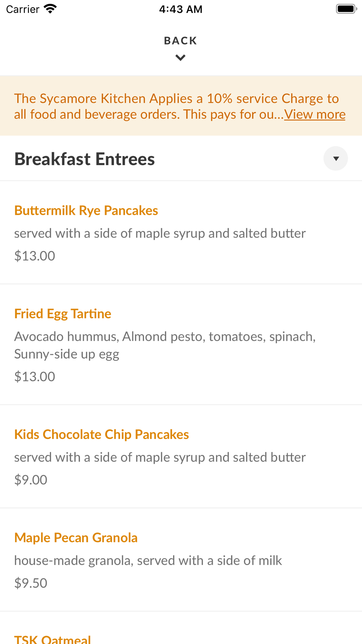The width and height of the screenshot is (362, 644).
Task: Tap the Breakfast Entrees heading
Action: [84, 159]
